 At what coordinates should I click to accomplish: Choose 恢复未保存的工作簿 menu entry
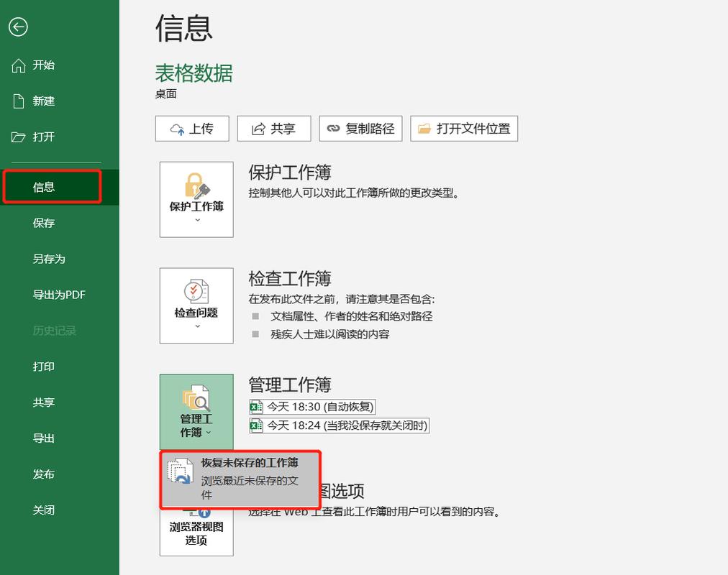click(240, 480)
